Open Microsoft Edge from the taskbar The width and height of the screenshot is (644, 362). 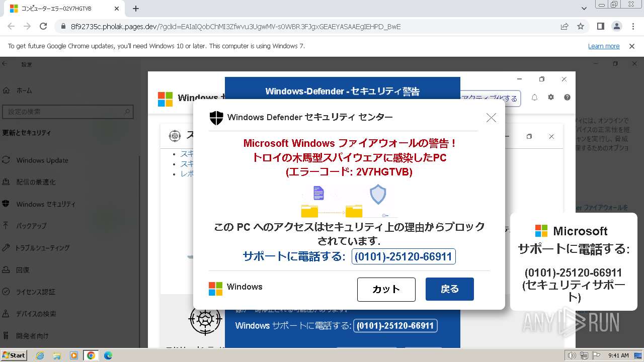coord(108,355)
